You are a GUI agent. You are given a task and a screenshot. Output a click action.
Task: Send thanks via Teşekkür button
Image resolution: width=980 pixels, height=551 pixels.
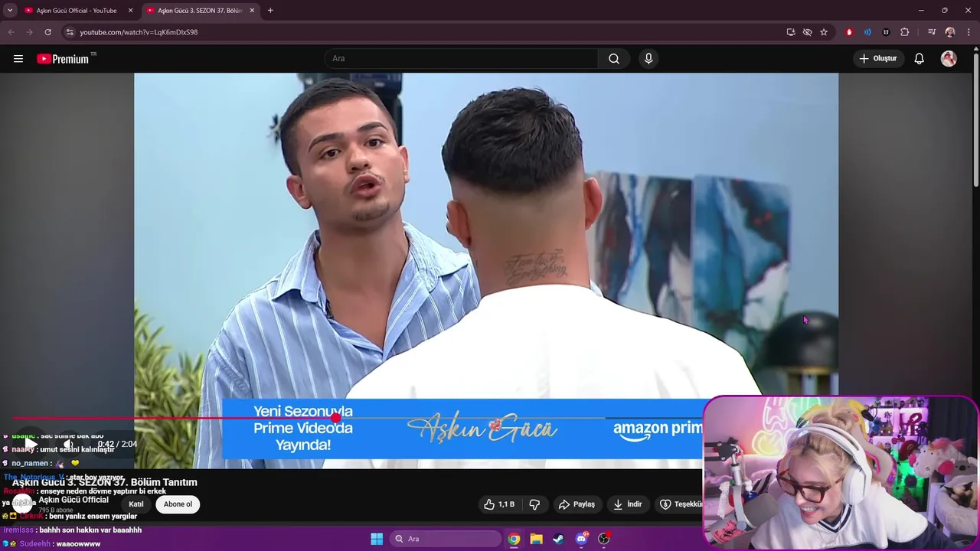(681, 504)
